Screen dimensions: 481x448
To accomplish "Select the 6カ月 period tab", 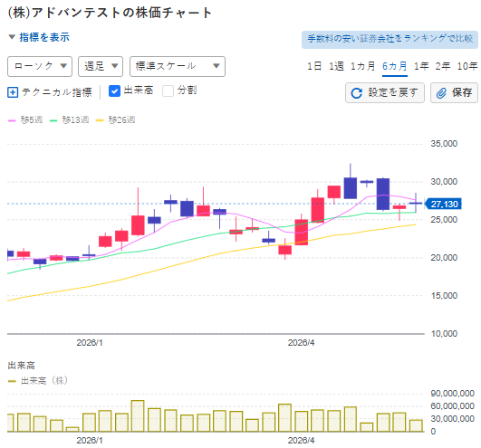I will 395,66.
